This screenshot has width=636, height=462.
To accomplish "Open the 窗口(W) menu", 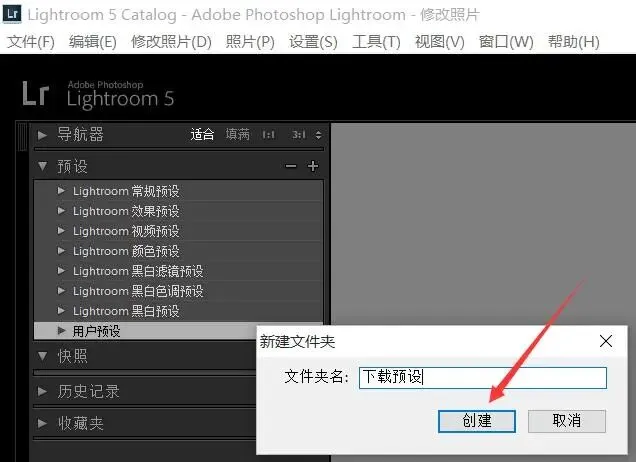I will coord(506,41).
